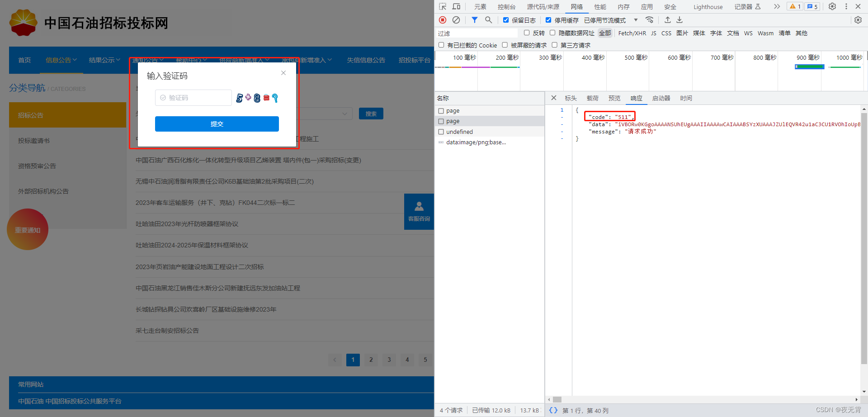This screenshot has height=417, width=868.
Task: Toggle the device toolbar icon
Action: 456,6
